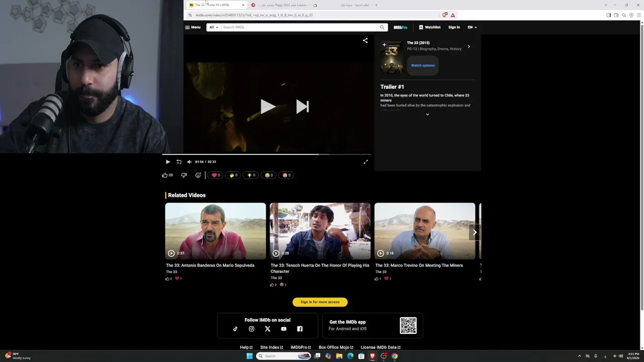Image resolution: width=644 pixels, height=362 pixels.
Task: Open the 'All' search category dropdown
Action: pyautogui.click(x=214, y=27)
